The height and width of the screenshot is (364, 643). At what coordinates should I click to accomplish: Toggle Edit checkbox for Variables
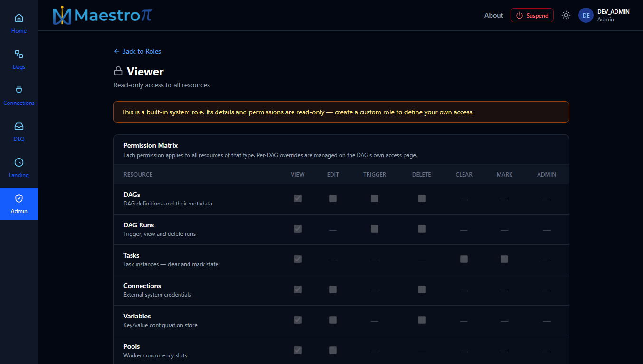[x=333, y=320]
